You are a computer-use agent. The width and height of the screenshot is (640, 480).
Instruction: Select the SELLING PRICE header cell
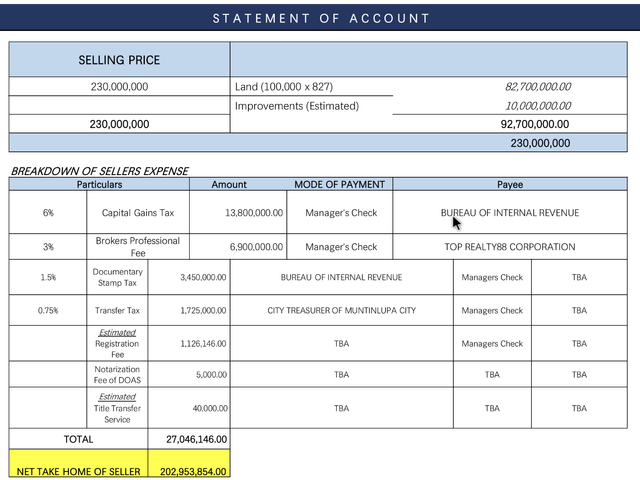(x=119, y=60)
